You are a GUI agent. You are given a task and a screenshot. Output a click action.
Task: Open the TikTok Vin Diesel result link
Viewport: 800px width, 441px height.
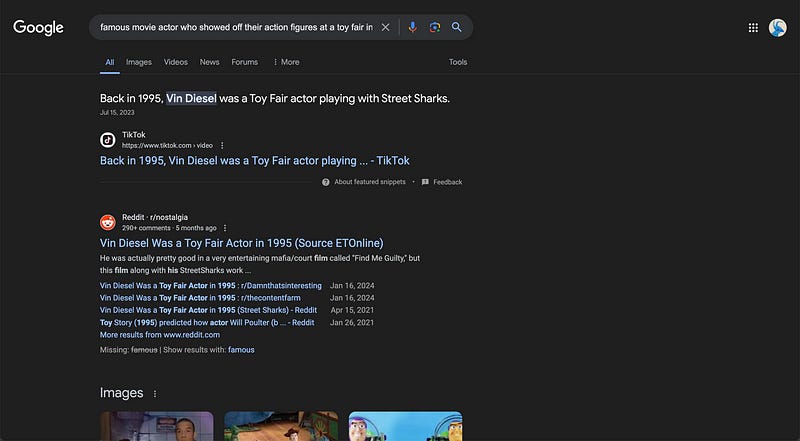point(255,161)
